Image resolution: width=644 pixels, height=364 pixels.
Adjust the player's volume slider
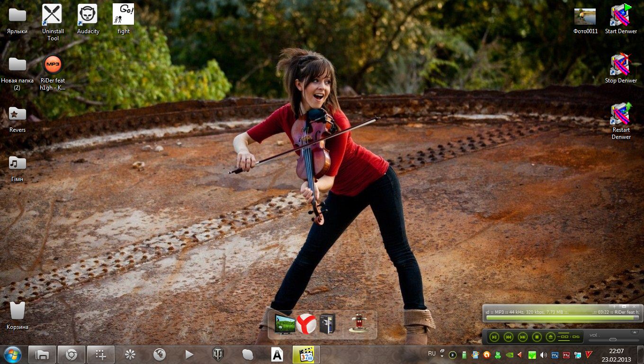click(x=613, y=339)
